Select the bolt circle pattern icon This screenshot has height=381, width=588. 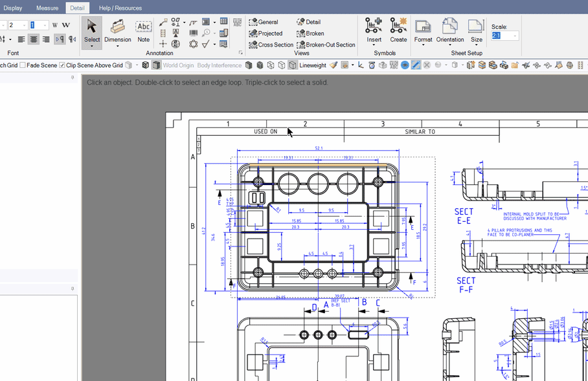point(194,44)
